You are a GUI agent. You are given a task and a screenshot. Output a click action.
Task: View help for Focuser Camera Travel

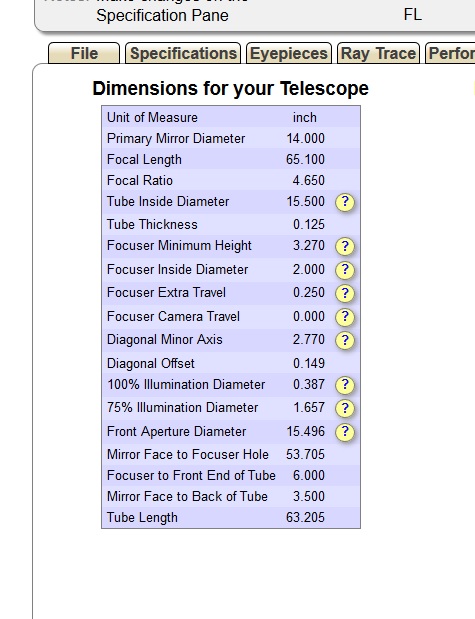point(345,317)
